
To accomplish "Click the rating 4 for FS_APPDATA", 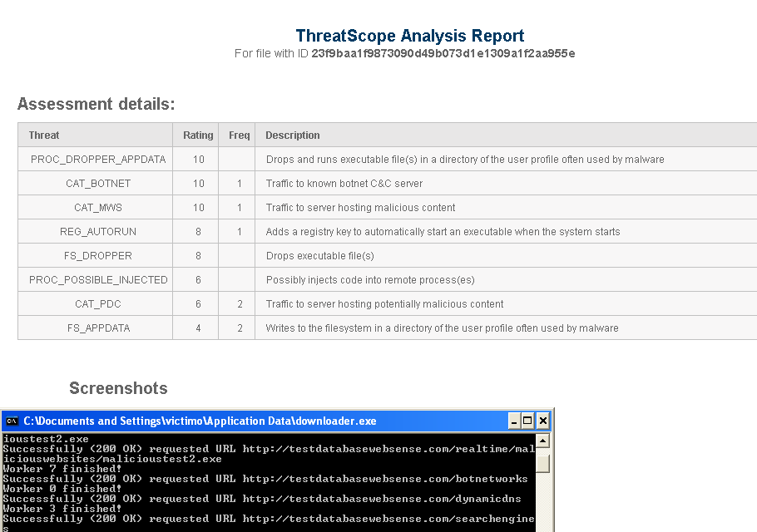I will pyautogui.click(x=199, y=328).
